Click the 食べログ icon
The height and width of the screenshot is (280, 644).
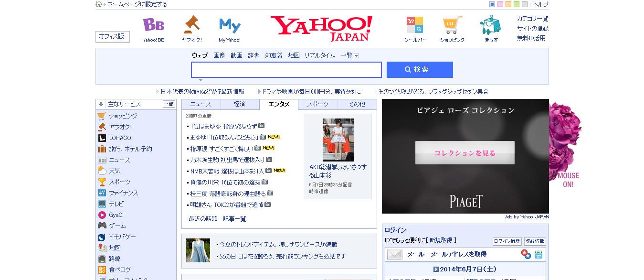click(102, 270)
